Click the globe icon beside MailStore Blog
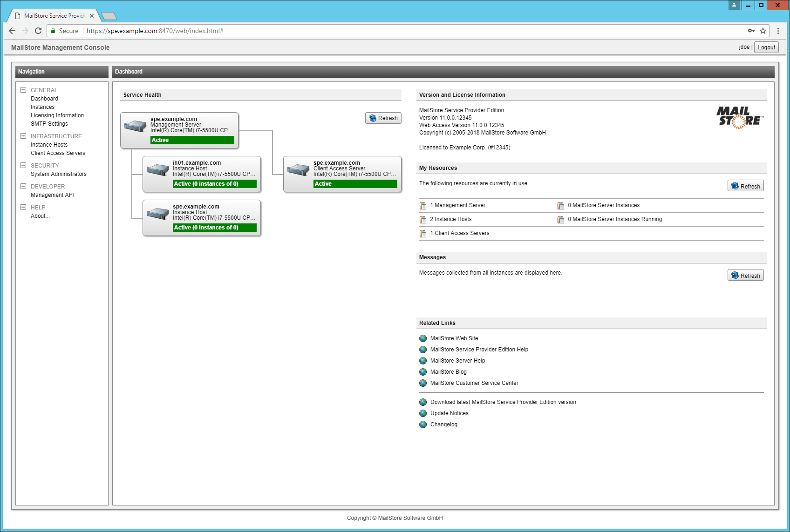The width and height of the screenshot is (790, 532). pyautogui.click(x=423, y=372)
